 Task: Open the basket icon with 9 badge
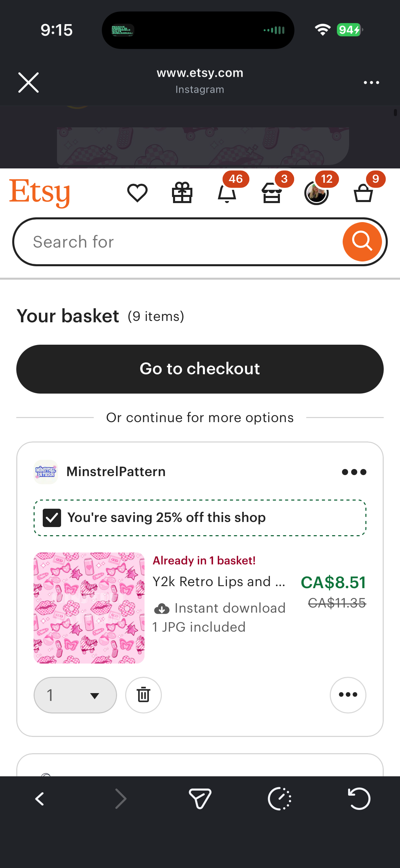pyautogui.click(x=363, y=193)
